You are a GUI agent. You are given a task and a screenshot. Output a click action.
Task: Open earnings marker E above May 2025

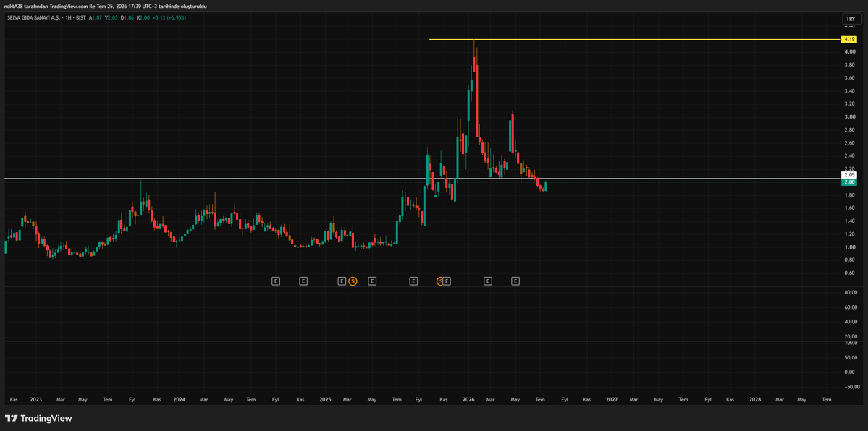coord(372,281)
